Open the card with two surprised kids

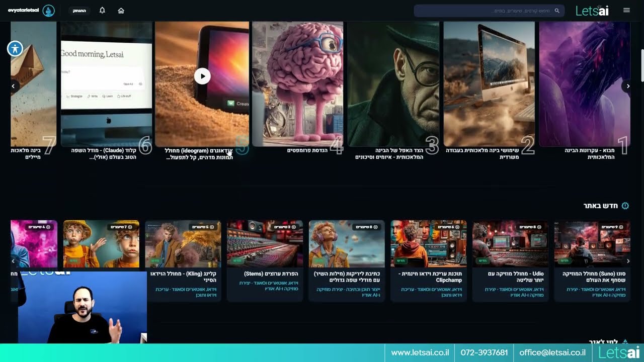[101, 244]
